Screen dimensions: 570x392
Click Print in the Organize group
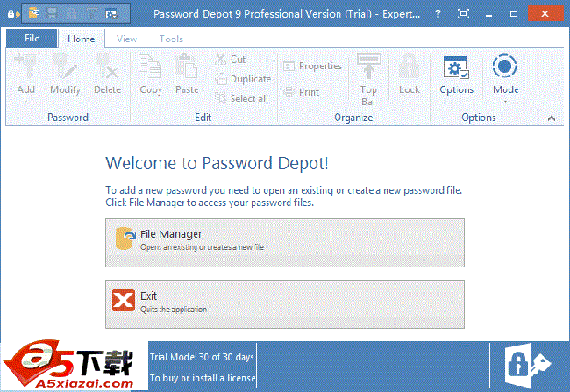click(302, 92)
